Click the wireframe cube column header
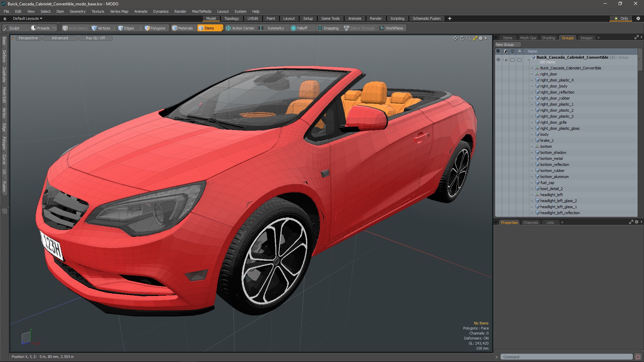 click(512, 51)
